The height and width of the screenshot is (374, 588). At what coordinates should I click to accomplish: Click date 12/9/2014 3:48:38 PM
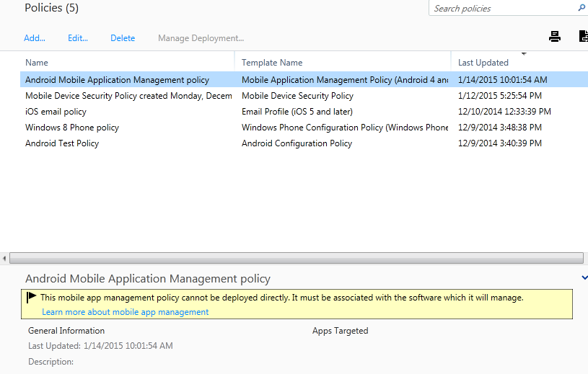500,128
